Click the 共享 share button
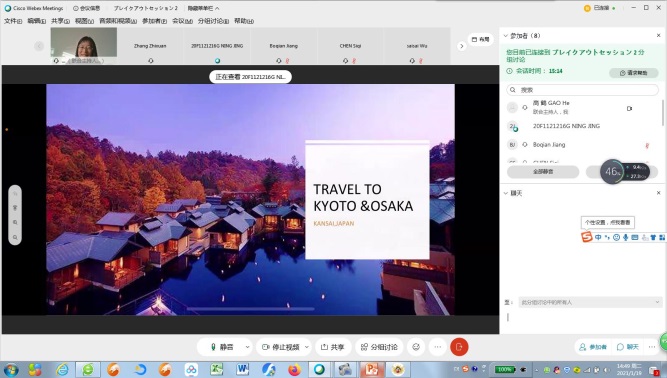 (x=332, y=347)
